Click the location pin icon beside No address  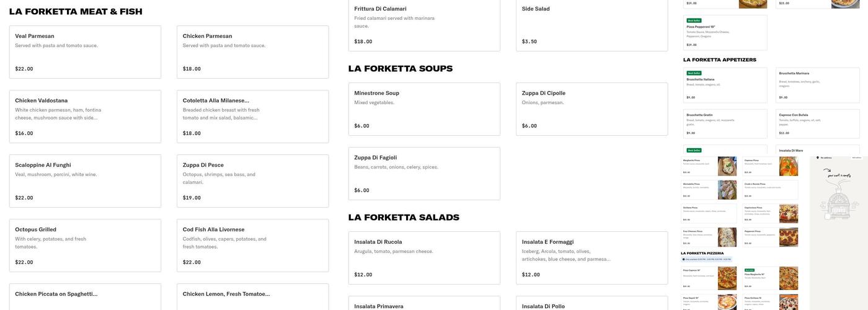[x=818, y=157]
